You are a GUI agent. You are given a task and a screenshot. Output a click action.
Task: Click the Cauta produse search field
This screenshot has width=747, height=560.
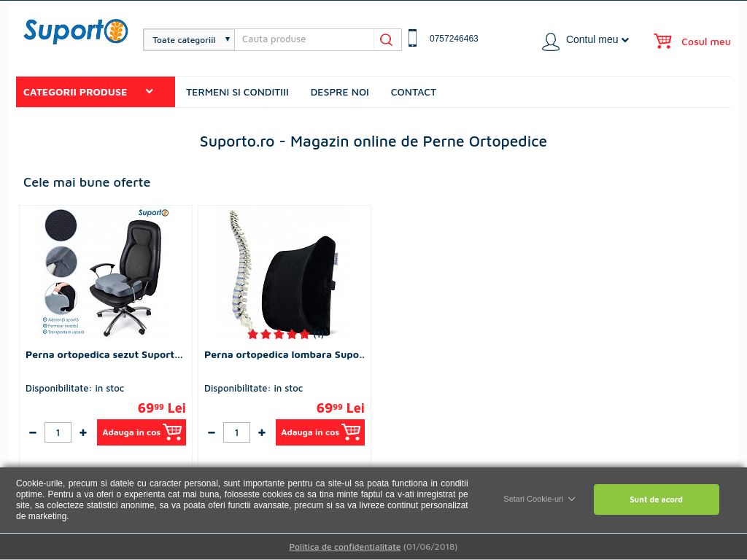[304, 39]
